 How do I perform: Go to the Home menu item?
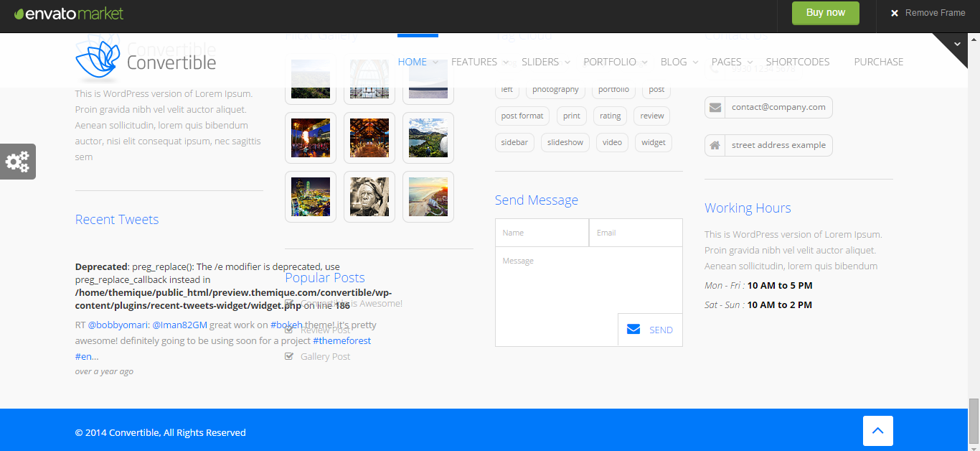[x=413, y=62]
